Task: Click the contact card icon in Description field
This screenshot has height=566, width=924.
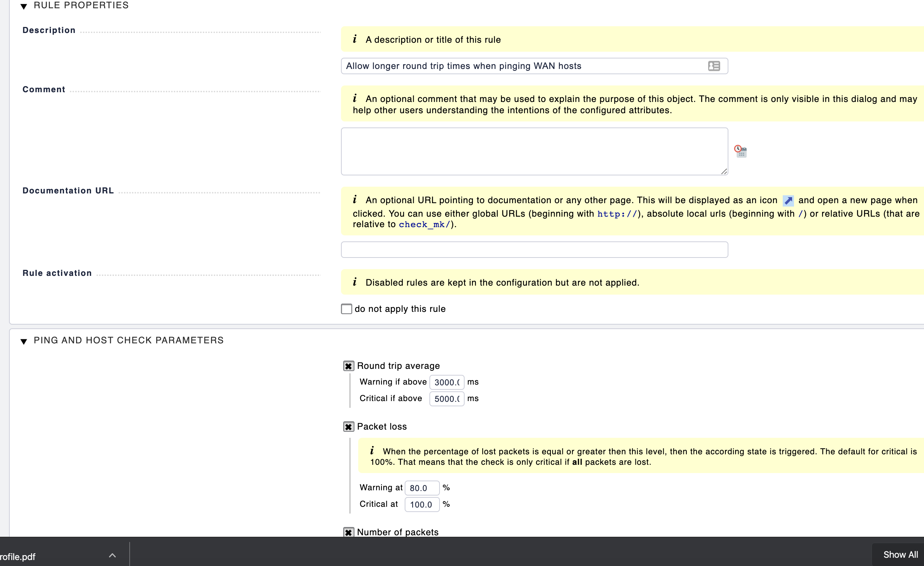Action: [x=714, y=66]
